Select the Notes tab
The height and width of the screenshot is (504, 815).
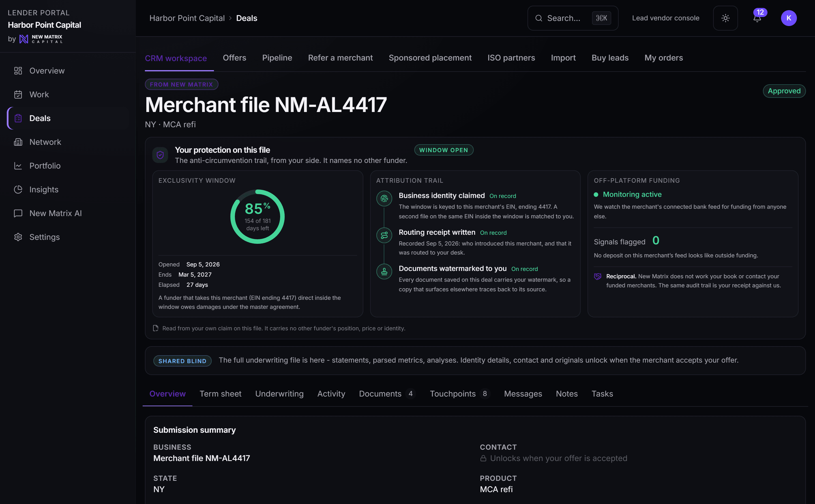coord(567,394)
